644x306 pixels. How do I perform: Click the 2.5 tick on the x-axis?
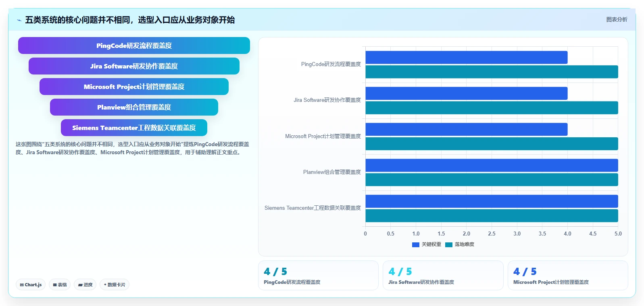click(492, 234)
